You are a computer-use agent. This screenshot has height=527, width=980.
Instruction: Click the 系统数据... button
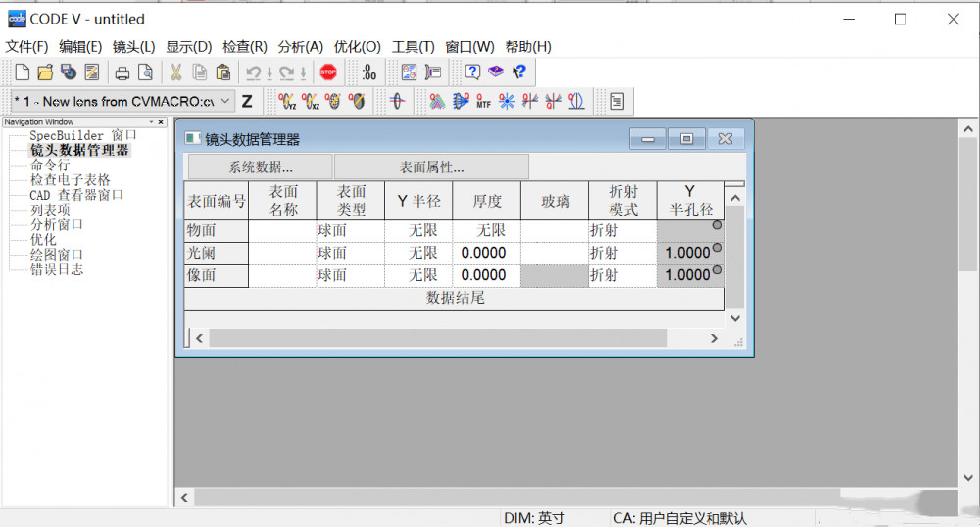(x=260, y=168)
